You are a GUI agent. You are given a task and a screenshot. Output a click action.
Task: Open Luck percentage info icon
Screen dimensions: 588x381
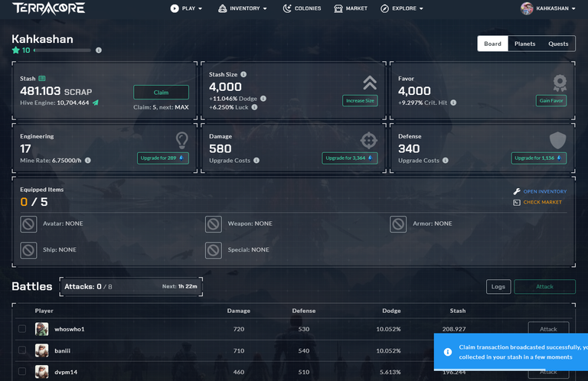[x=255, y=107]
